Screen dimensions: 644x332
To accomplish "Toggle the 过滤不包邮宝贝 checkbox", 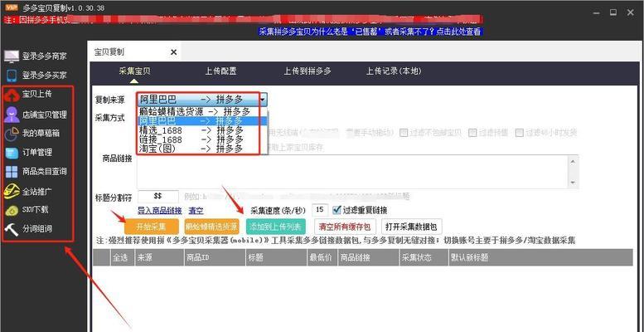I will [x=404, y=133].
